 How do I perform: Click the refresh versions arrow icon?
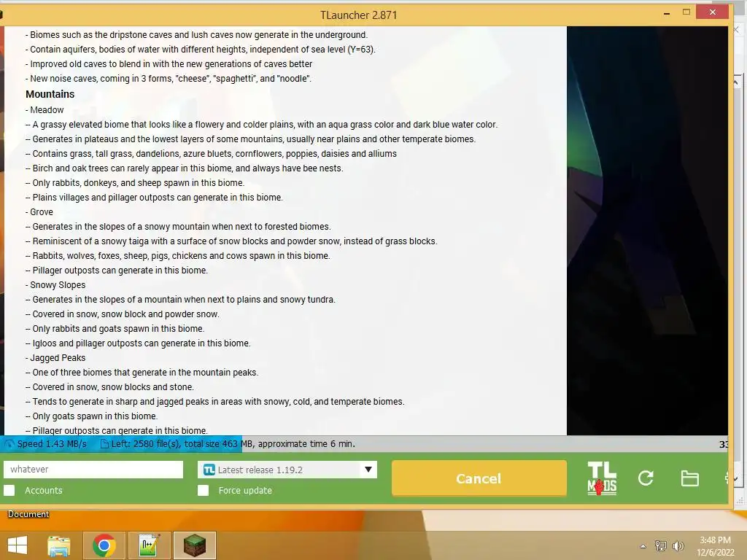coord(646,478)
